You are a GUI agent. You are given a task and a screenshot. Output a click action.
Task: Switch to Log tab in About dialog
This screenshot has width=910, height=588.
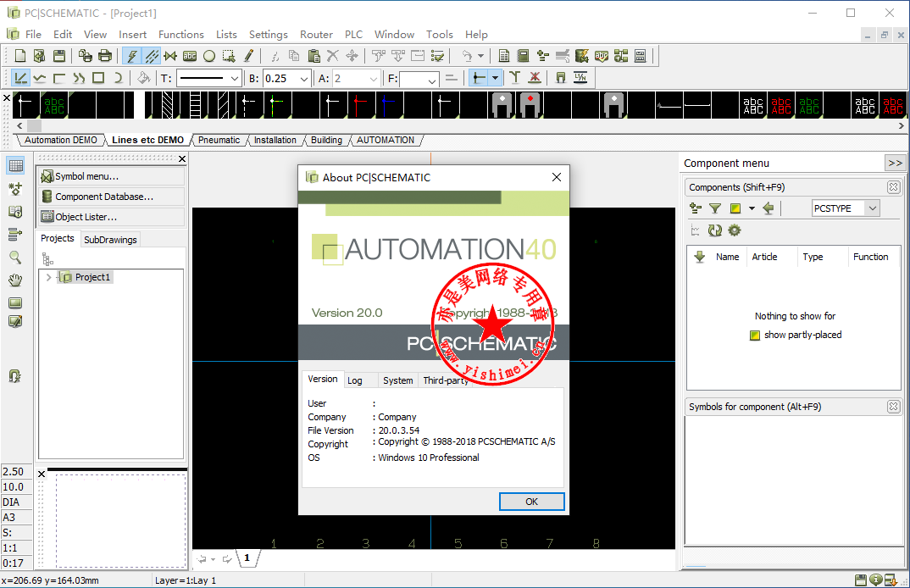coord(355,380)
